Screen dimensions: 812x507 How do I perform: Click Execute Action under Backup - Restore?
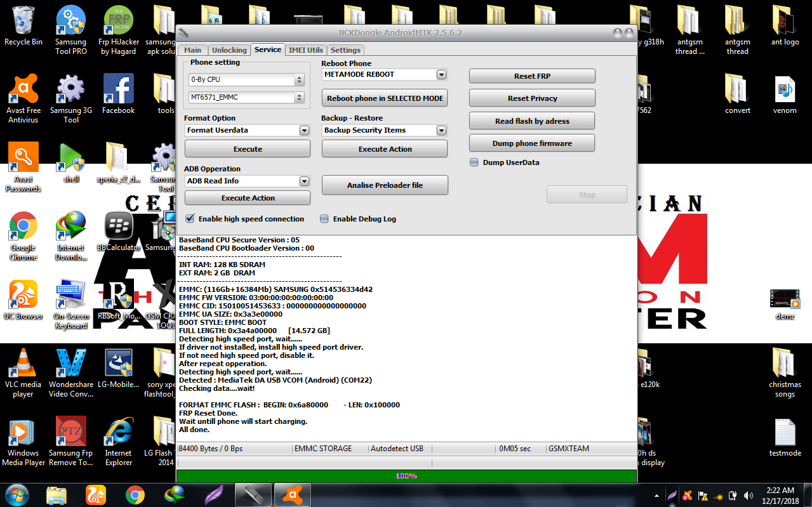pos(385,149)
